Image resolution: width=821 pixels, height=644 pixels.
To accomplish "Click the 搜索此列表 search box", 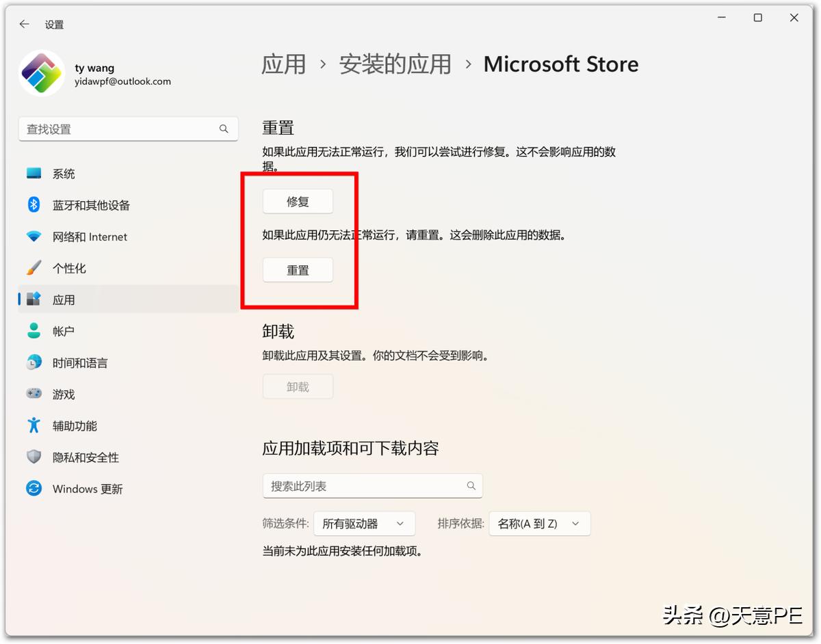I will coord(373,485).
